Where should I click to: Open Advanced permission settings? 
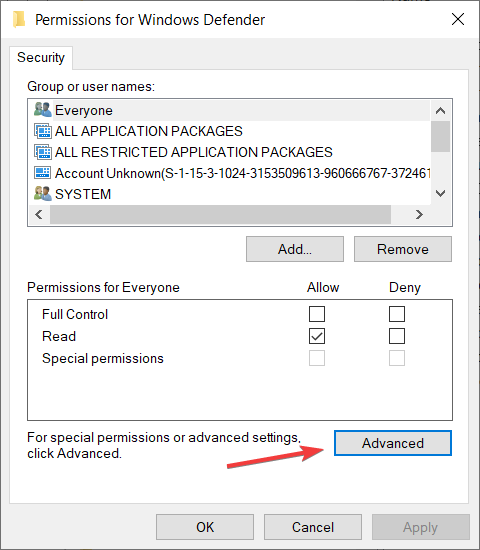coord(393,443)
